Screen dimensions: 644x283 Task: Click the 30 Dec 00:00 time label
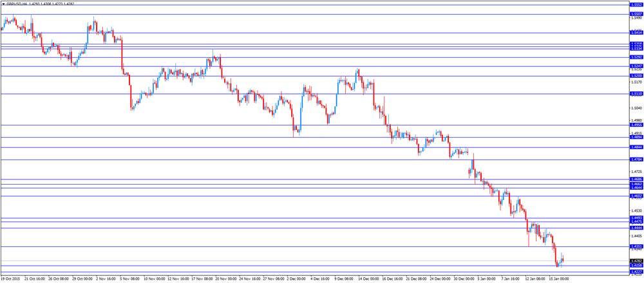pyautogui.click(x=463, y=278)
